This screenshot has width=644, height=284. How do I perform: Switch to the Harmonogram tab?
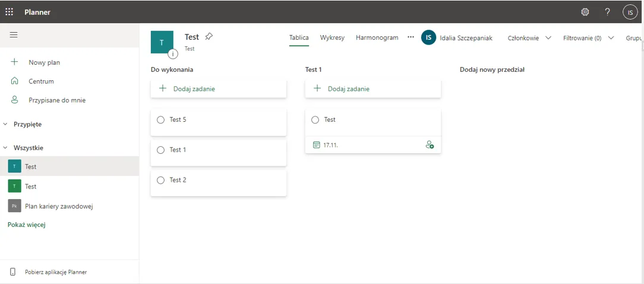pos(377,37)
